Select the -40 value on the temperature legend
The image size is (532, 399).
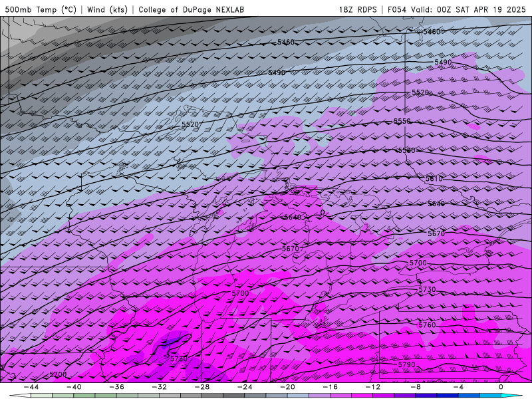(x=74, y=387)
